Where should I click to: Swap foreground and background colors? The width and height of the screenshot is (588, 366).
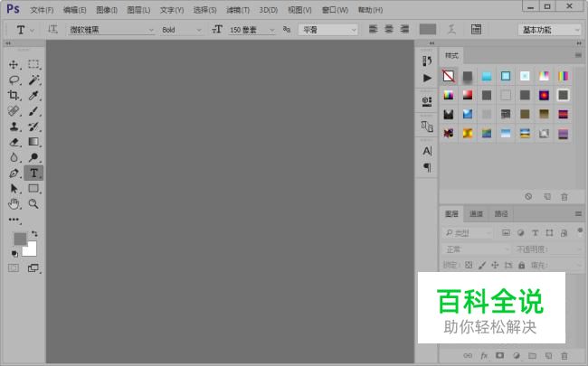pyautogui.click(x=34, y=234)
